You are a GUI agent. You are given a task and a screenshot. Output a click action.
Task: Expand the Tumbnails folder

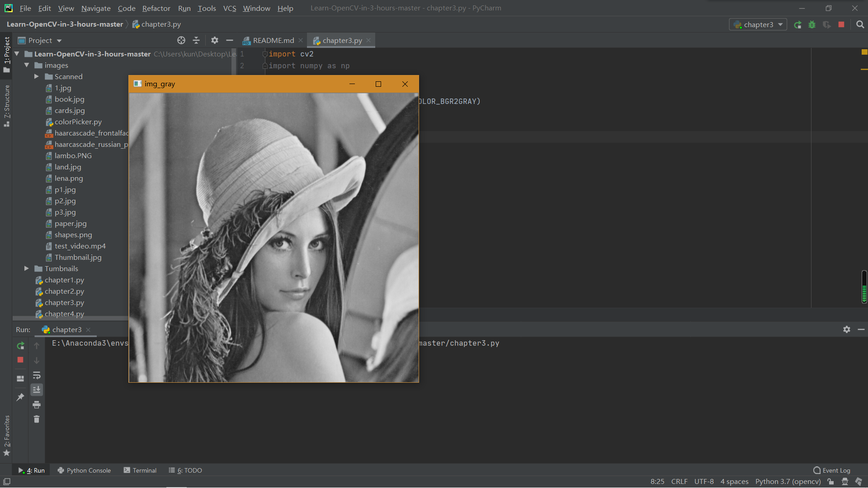tap(26, 268)
